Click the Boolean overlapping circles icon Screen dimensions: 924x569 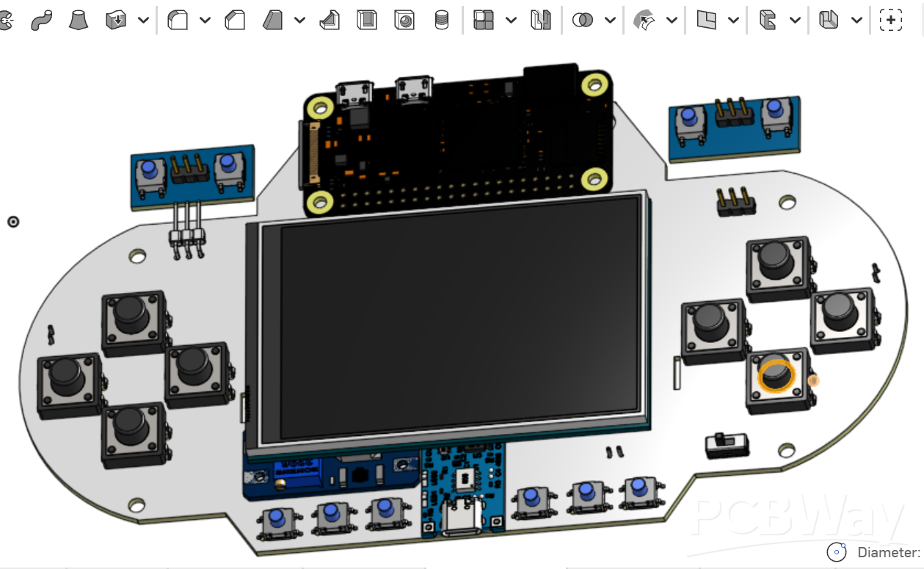click(583, 21)
